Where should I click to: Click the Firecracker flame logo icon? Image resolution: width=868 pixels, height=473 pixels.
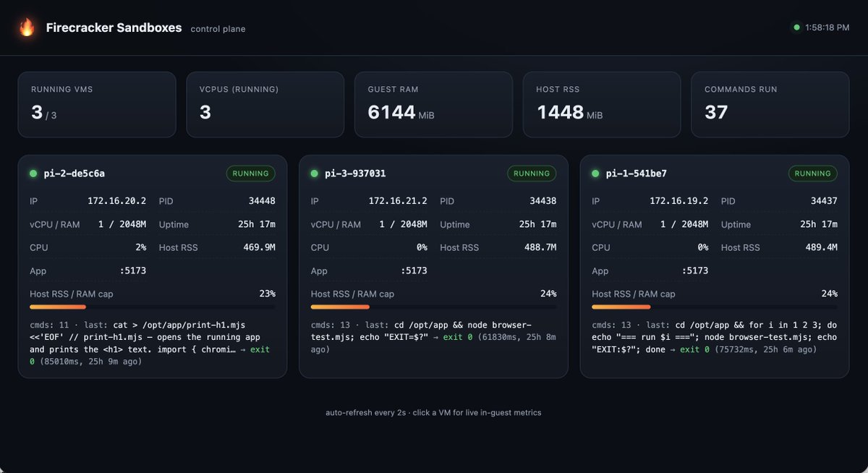coord(27,27)
